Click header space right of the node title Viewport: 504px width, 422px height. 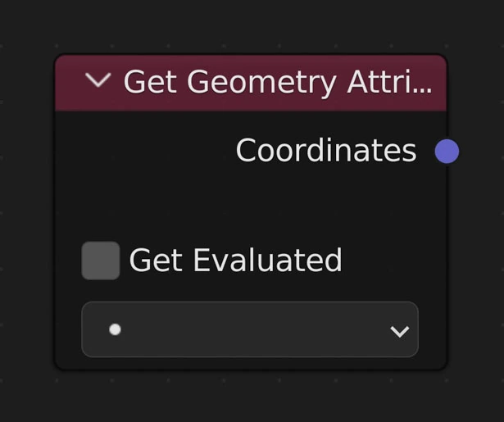[x=439, y=82]
